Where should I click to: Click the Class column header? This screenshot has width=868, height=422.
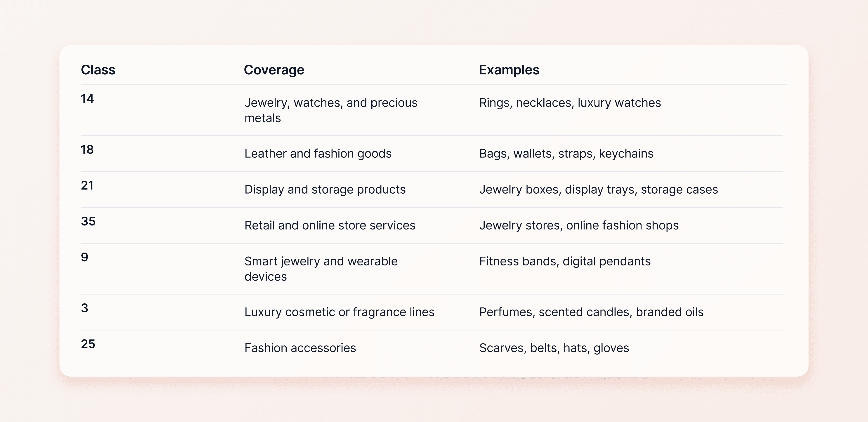[98, 70]
